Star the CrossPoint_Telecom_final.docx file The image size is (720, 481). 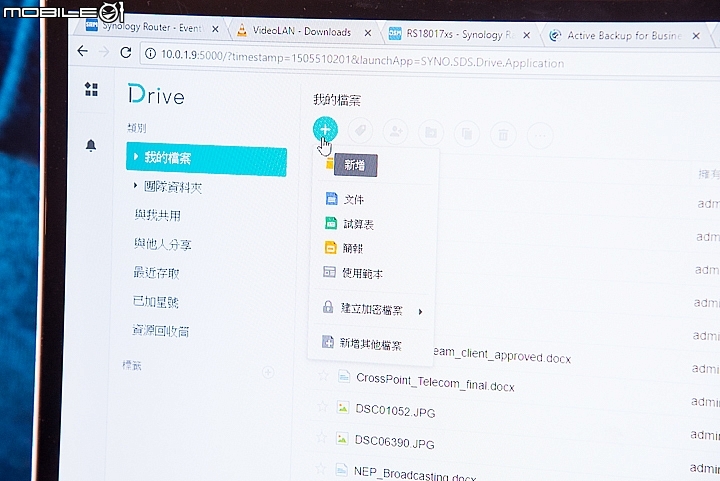[323, 376]
